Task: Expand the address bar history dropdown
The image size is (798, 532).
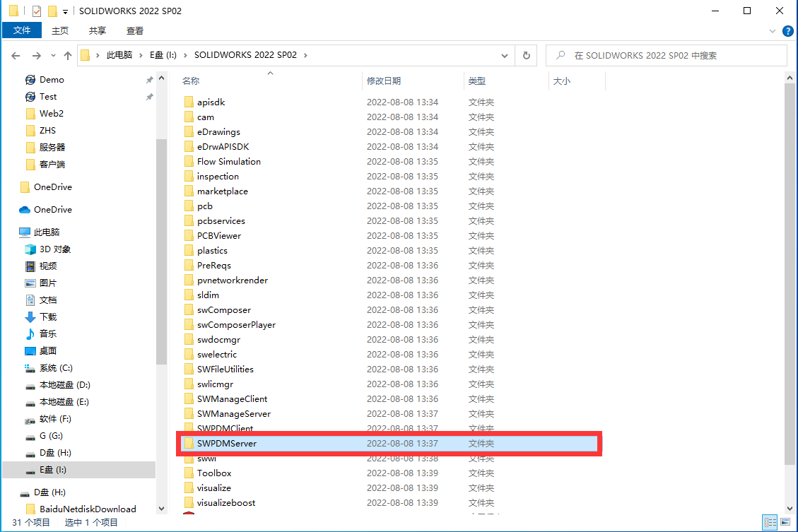Action: (x=505, y=55)
